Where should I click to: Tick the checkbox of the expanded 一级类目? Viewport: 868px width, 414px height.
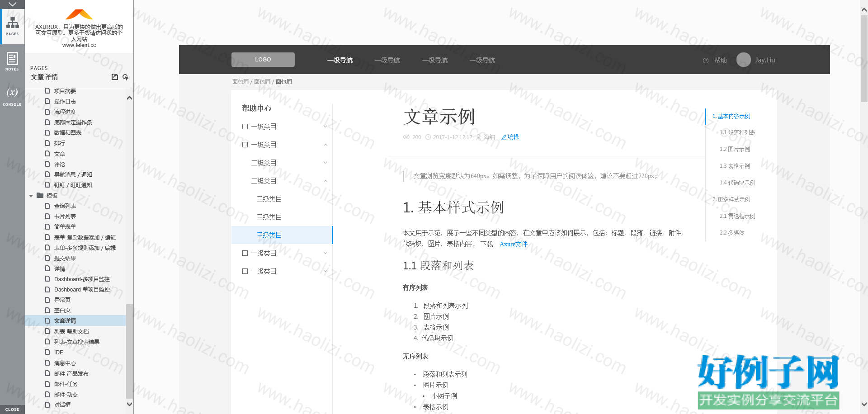point(245,145)
